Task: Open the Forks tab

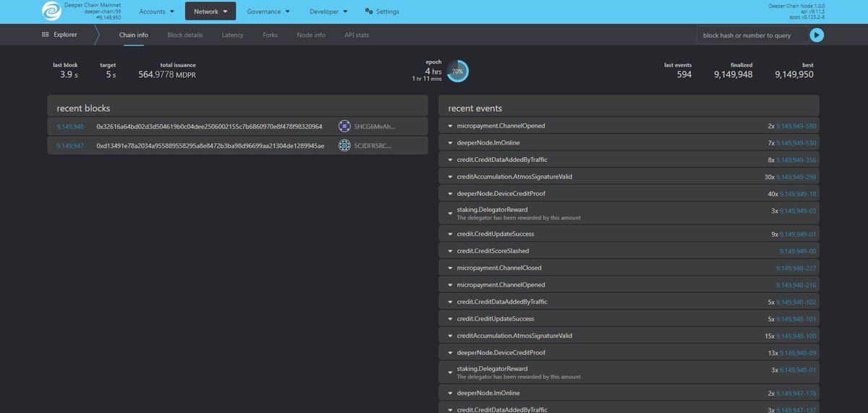Action: click(271, 35)
